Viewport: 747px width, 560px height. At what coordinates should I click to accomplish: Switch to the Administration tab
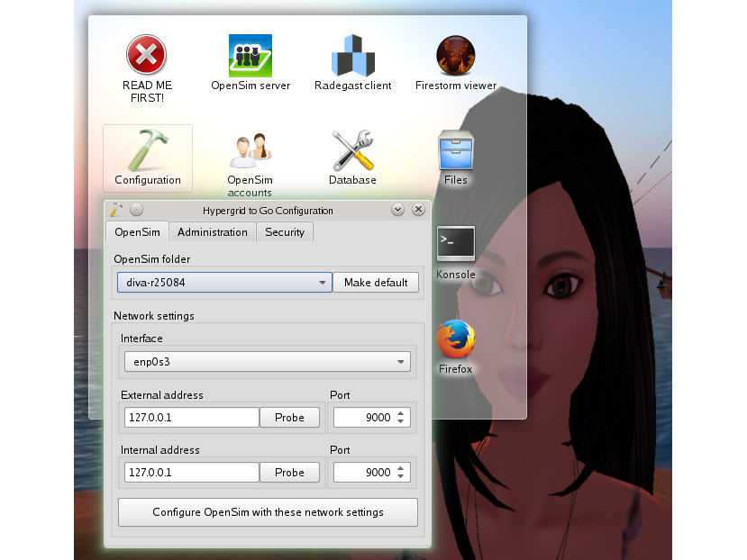pyautogui.click(x=213, y=232)
